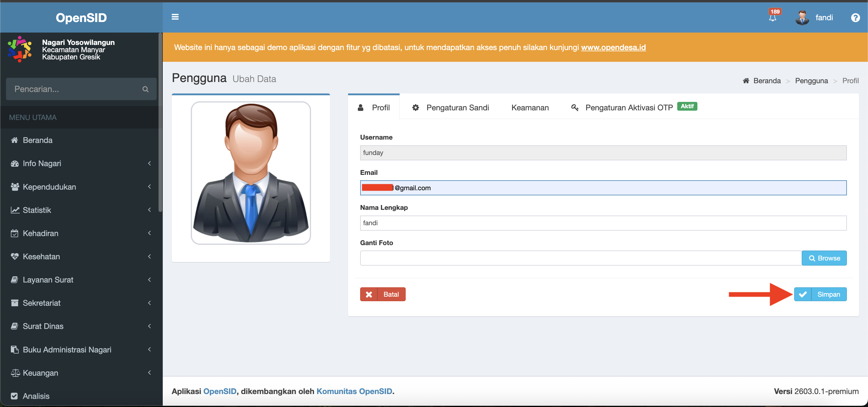Click the fandi user avatar in header
This screenshot has width=868, height=407.
point(802,17)
